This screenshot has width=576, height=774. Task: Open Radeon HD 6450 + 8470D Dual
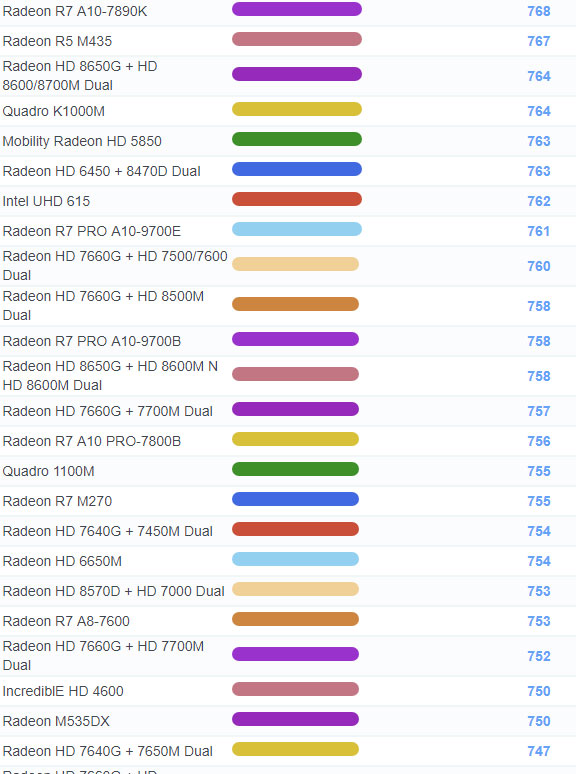pos(101,171)
